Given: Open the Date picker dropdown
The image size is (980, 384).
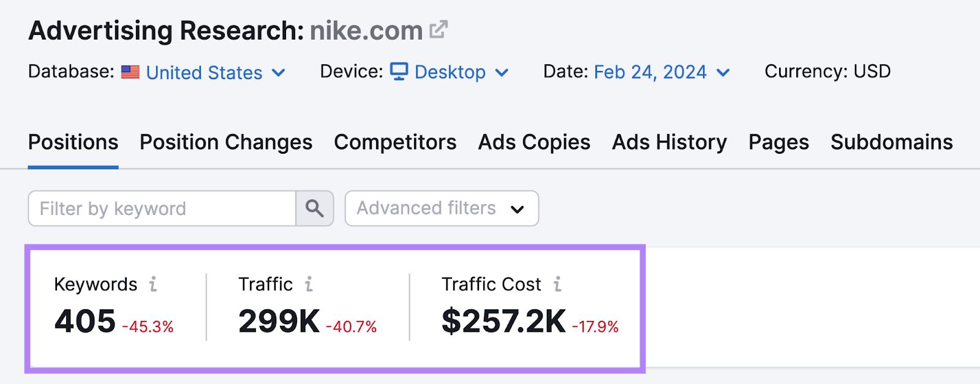Looking at the screenshot, I should (x=723, y=72).
